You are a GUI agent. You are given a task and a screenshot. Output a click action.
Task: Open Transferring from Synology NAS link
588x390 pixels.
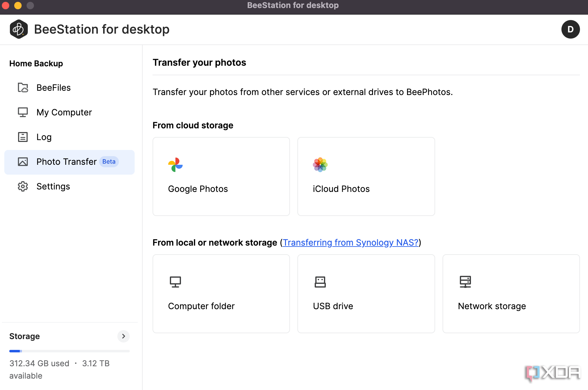point(351,243)
